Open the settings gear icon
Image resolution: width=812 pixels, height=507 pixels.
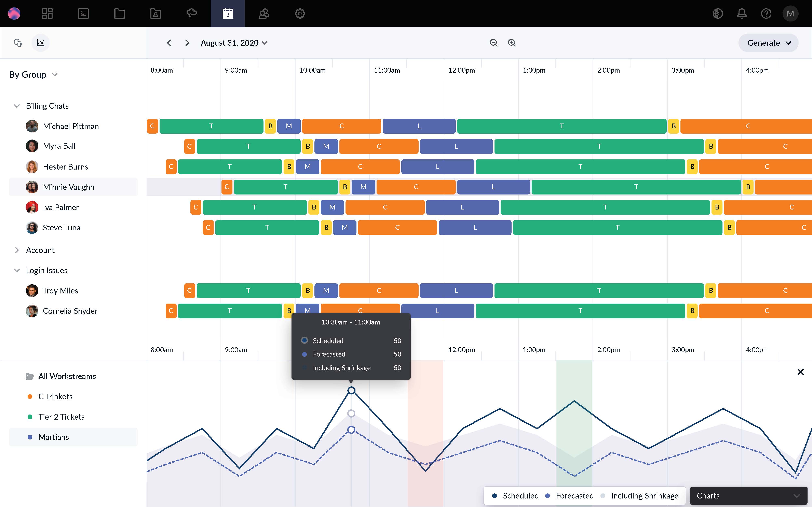[x=300, y=13]
